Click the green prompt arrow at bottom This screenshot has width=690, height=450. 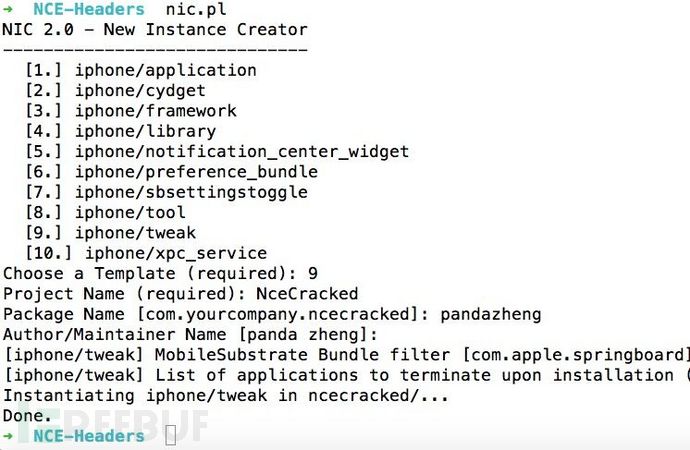8,436
